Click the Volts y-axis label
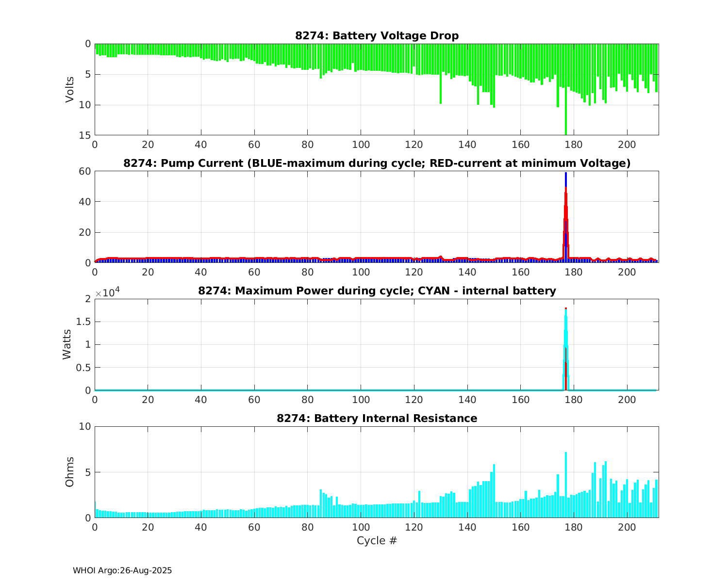The height and width of the screenshot is (582, 728). tap(70, 89)
